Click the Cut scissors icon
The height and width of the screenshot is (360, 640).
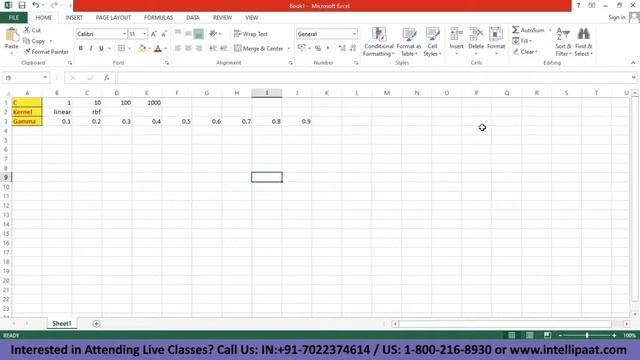tap(27, 30)
